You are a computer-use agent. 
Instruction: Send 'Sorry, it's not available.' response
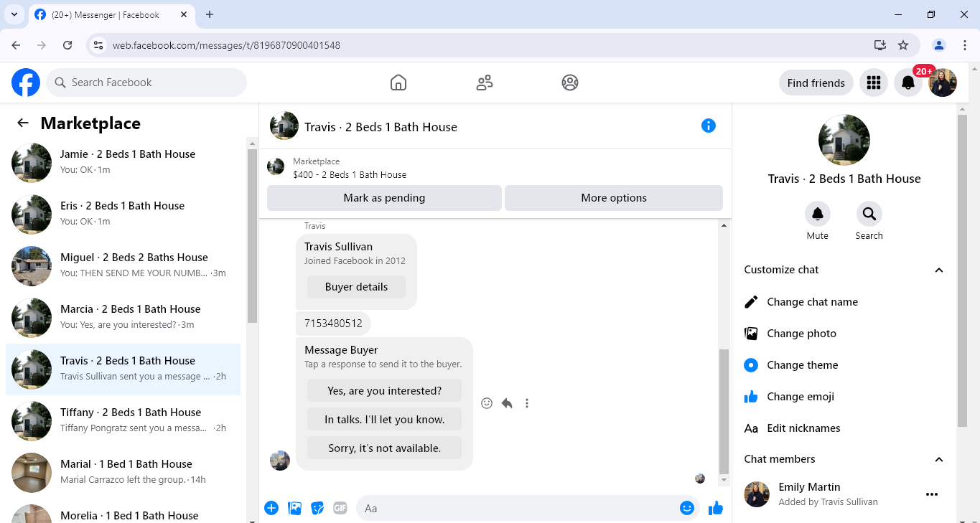tap(384, 448)
